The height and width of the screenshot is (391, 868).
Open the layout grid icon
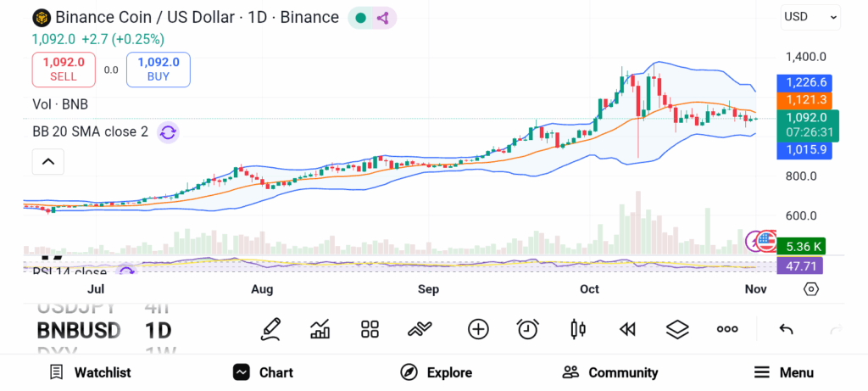click(370, 329)
